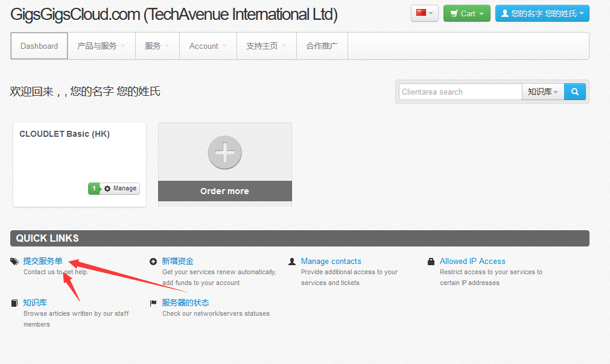
Task: Click the cart icon in Cart button
Action: coord(454,14)
